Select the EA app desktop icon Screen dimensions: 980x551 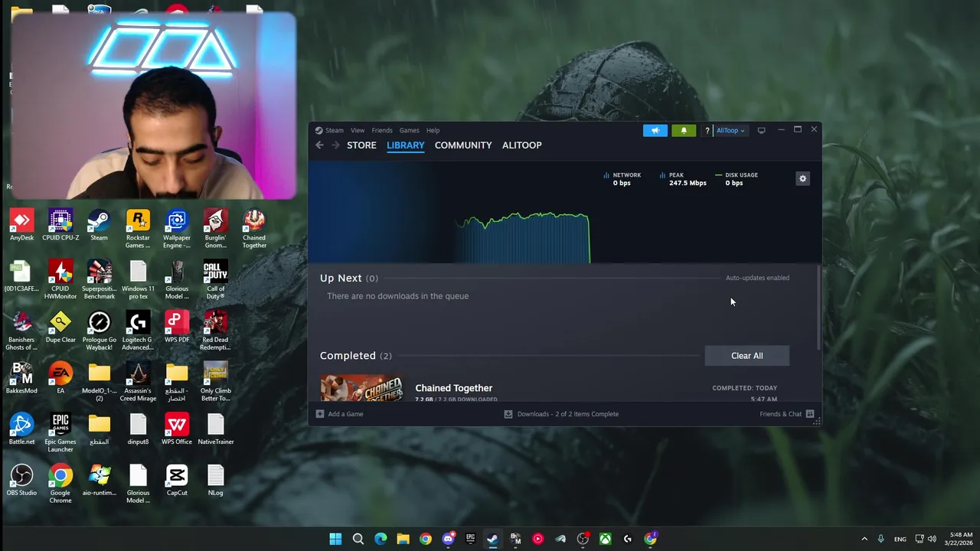pos(60,379)
